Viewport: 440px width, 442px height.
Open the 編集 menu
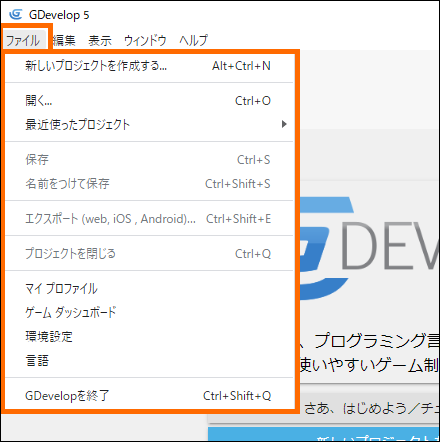coord(64,40)
